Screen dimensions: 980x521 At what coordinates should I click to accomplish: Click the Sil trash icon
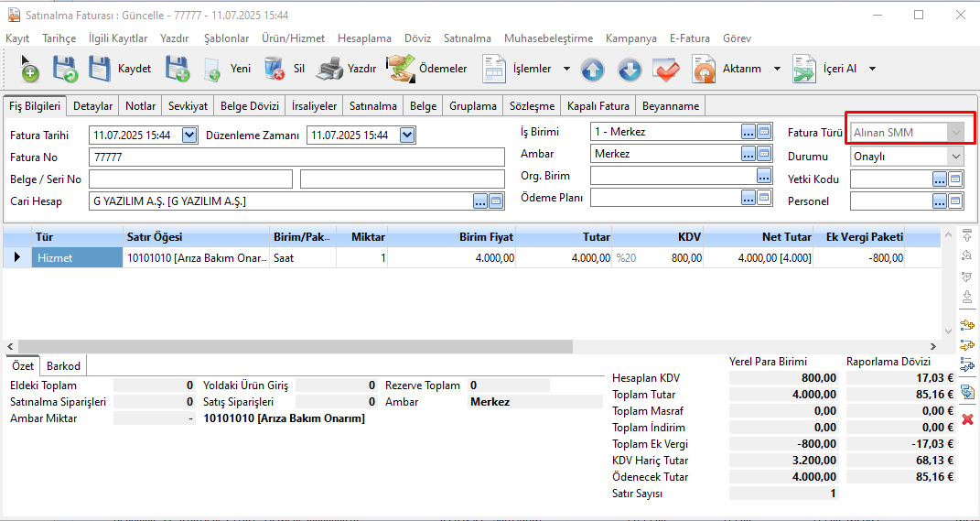pos(275,69)
